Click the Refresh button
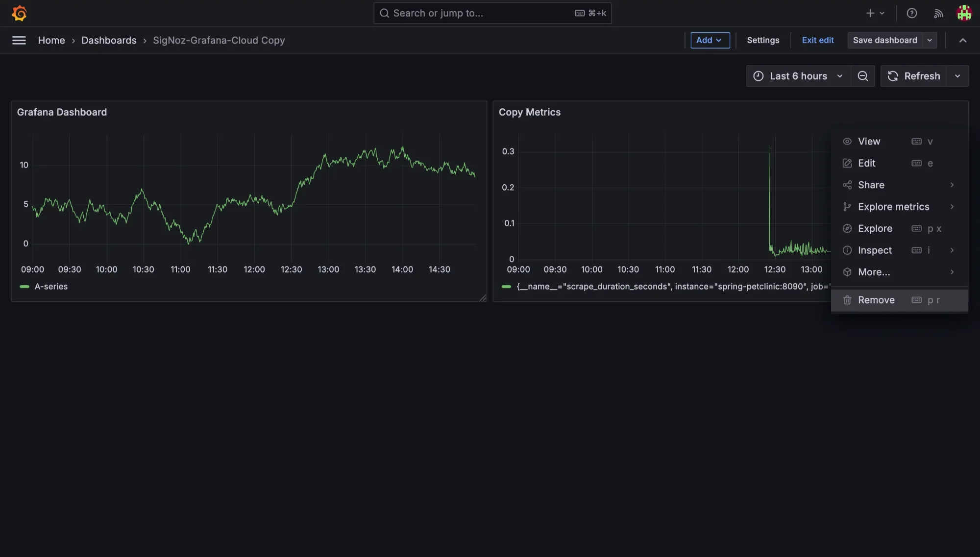 coord(914,76)
